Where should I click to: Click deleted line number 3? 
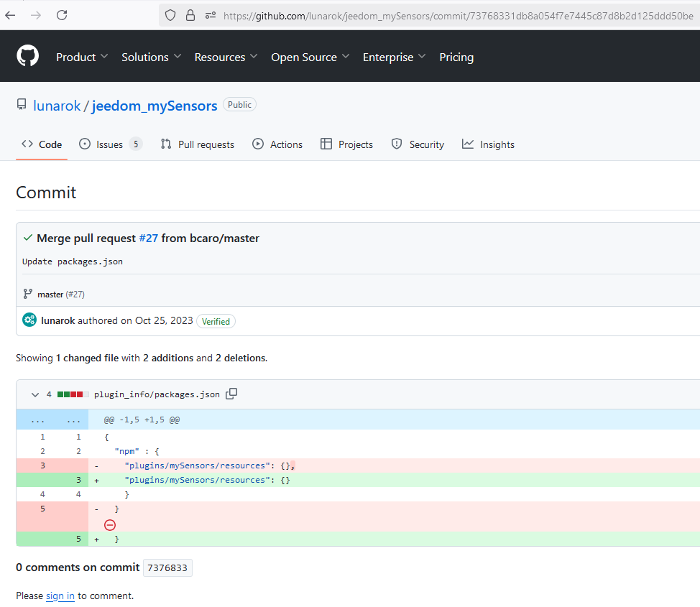(43, 465)
